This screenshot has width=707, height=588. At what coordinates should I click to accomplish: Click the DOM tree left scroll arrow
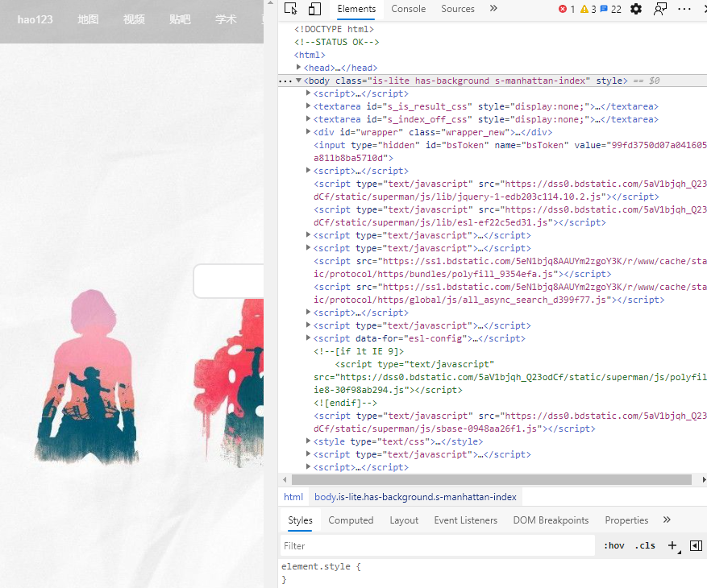coord(285,479)
